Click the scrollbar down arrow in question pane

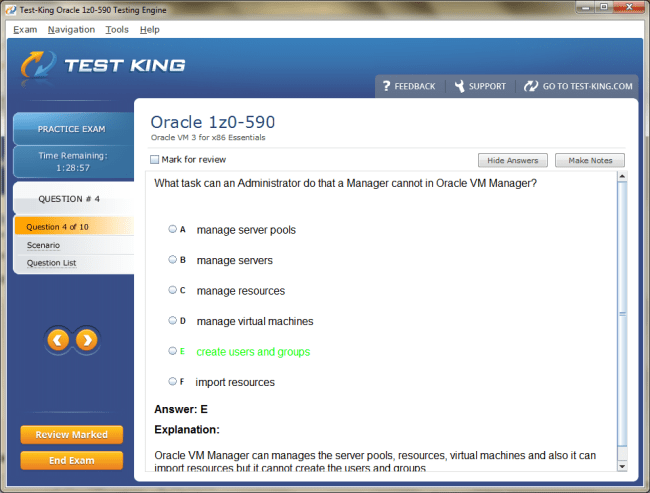(622, 466)
